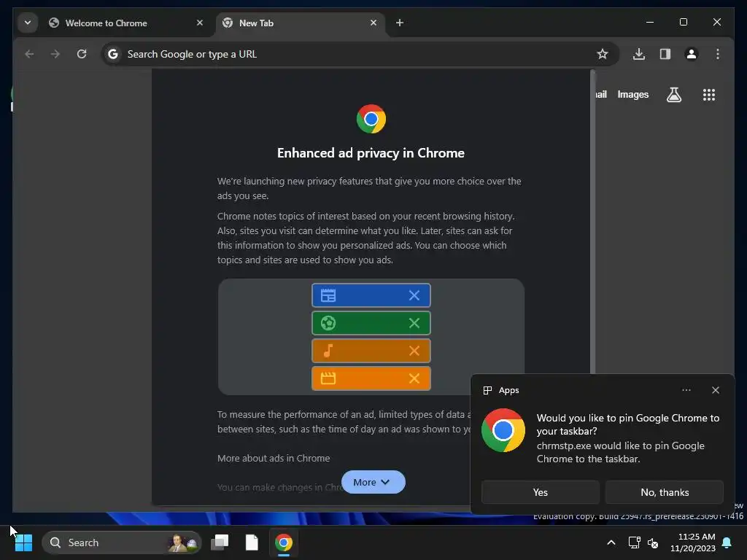Open Chrome downloads icon
This screenshot has width=747, height=560.
coord(639,54)
